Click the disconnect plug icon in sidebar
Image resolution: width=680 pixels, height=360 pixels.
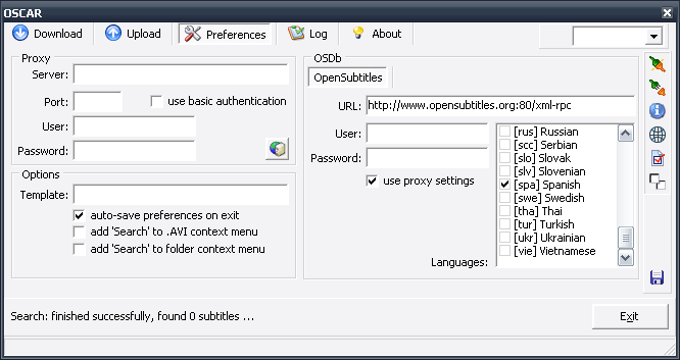[x=657, y=88]
